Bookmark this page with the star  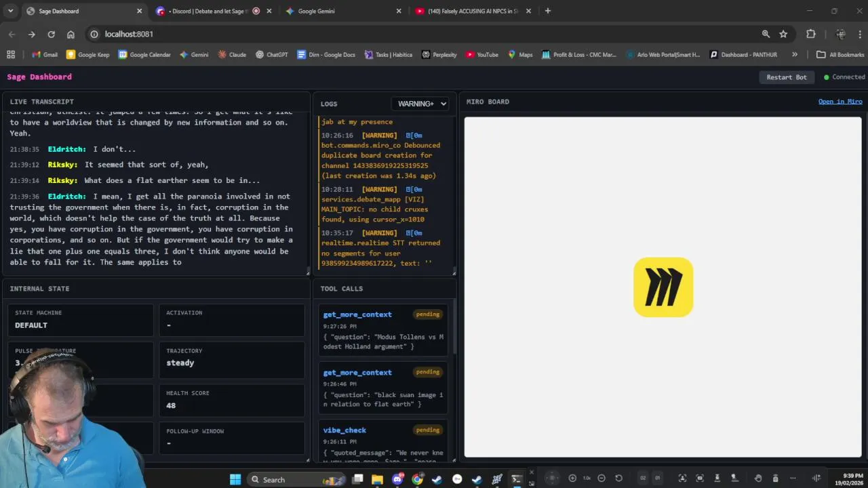pos(783,34)
